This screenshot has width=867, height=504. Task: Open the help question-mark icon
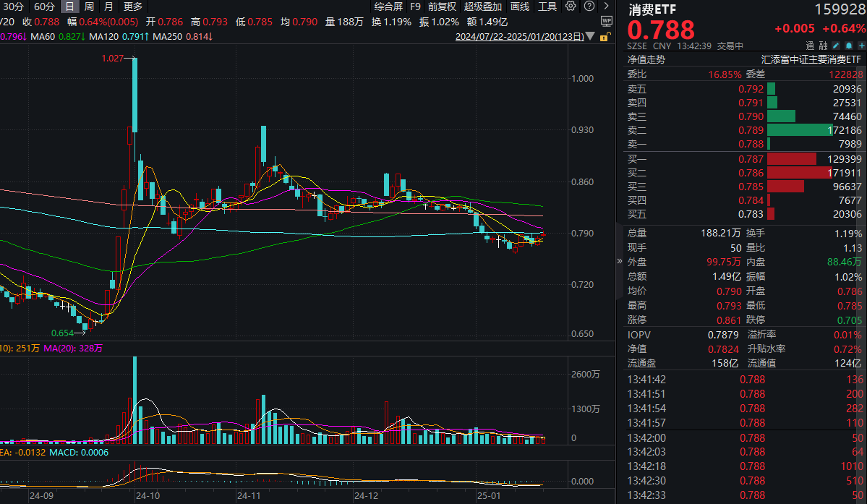click(x=589, y=6)
